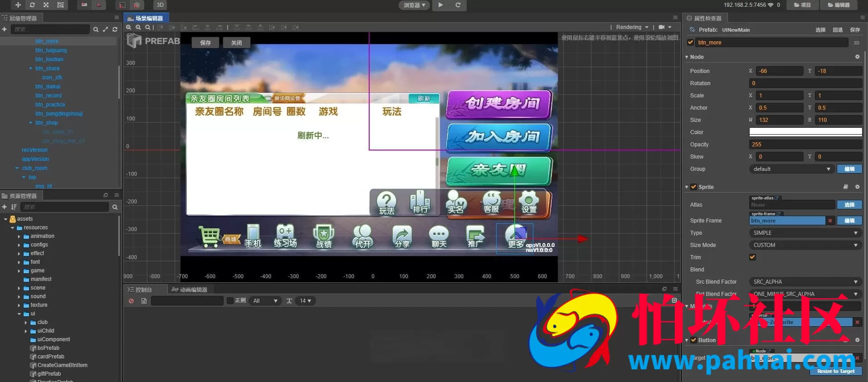Expand the animation folder
868x382 pixels.
pyautogui.click(x=19, y=236)
